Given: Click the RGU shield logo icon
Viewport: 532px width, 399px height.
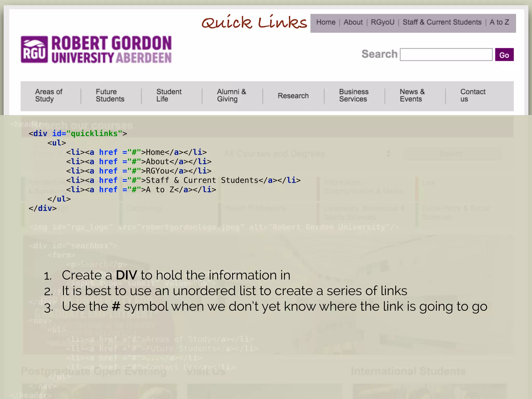Looking at the screenshot, I should 34,49.
